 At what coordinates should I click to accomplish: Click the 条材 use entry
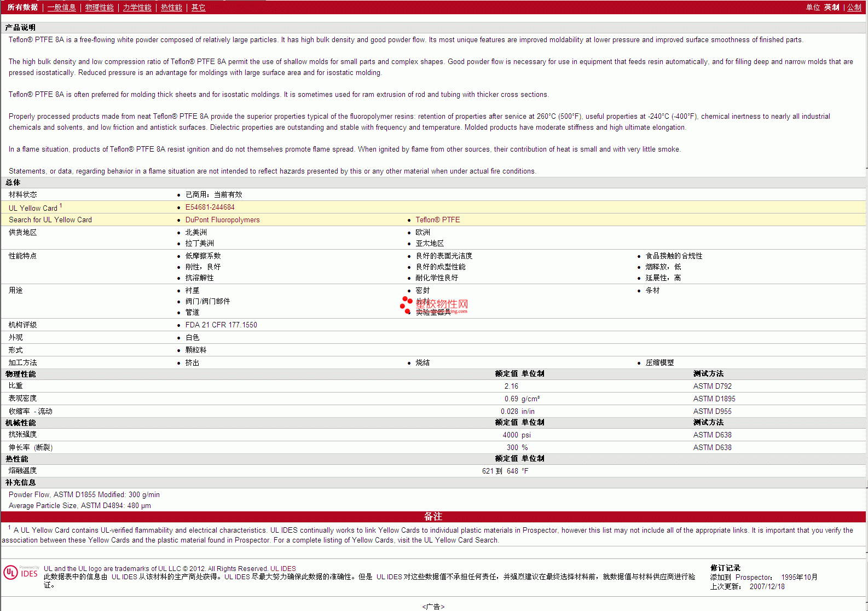pyautogui.click(x=653, y=291)
